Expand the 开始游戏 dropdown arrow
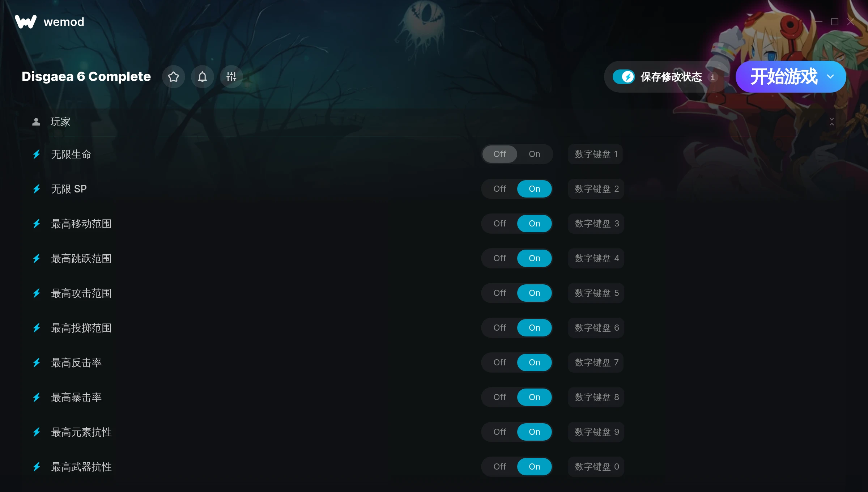Screen dimensions: 868x492 click(830, 77)
